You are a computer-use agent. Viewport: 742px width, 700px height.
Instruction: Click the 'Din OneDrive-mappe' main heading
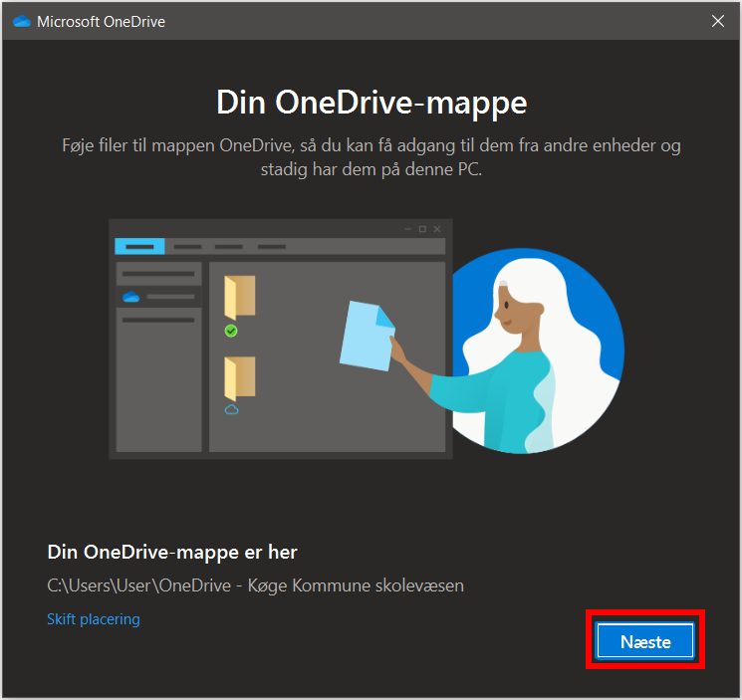(371, 103)
